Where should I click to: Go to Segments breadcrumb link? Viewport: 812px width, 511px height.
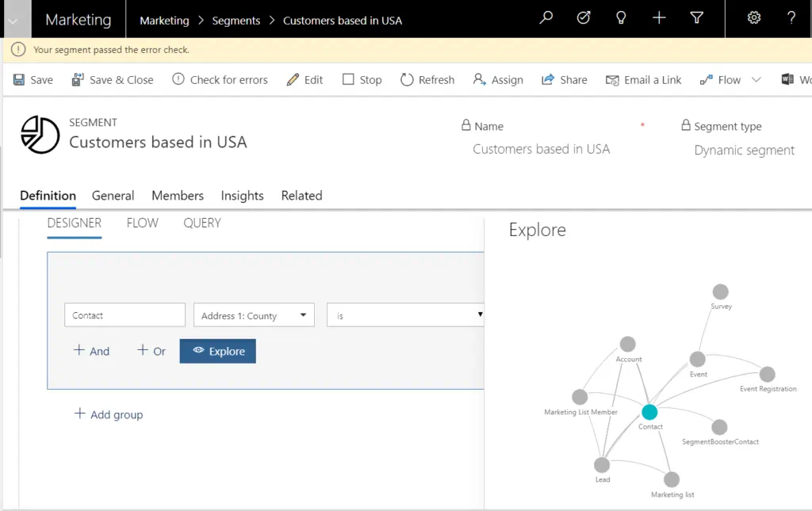pos(236,21)
